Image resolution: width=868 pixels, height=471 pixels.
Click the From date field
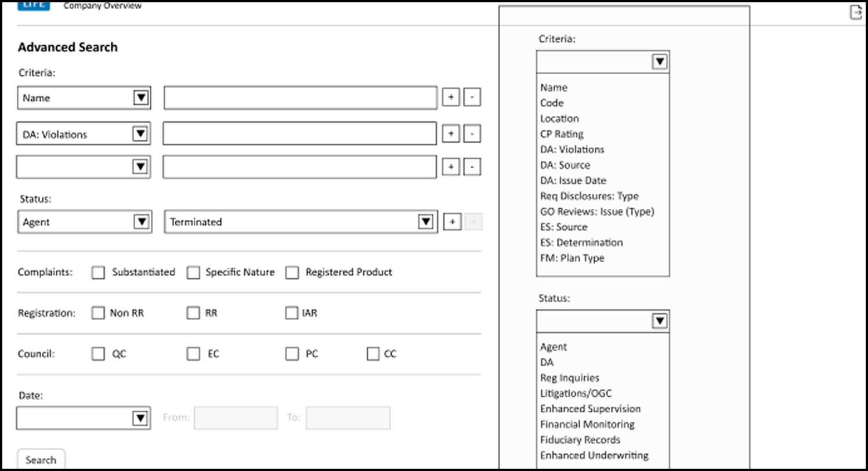236,418
